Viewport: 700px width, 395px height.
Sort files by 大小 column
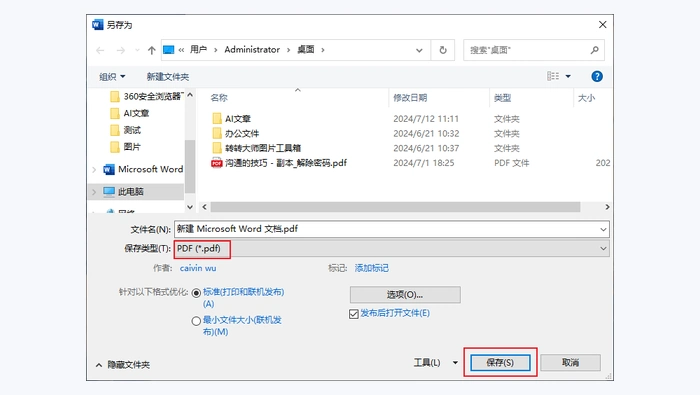(586, 98)
